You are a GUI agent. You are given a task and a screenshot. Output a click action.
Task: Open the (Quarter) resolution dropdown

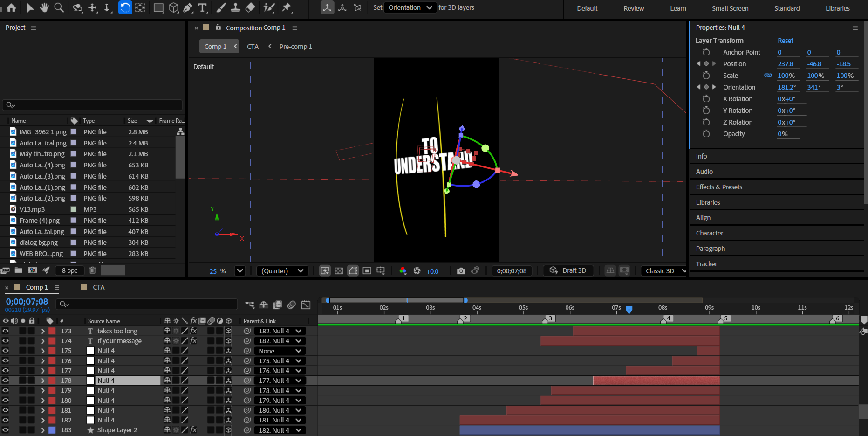(x=282, y=271)
